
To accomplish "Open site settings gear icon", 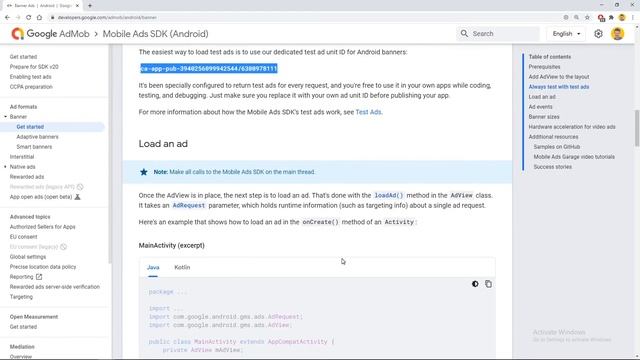I will click(x=598, y=34).
